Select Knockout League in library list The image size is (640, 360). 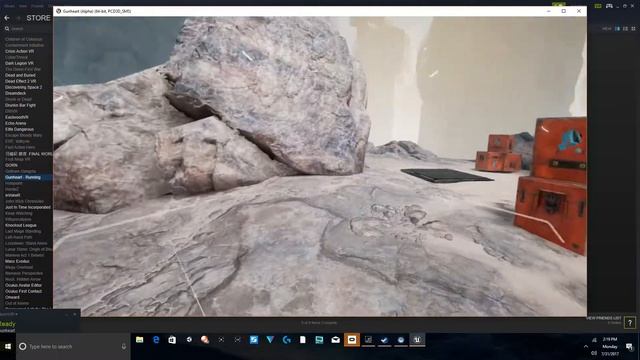[21, 225]
